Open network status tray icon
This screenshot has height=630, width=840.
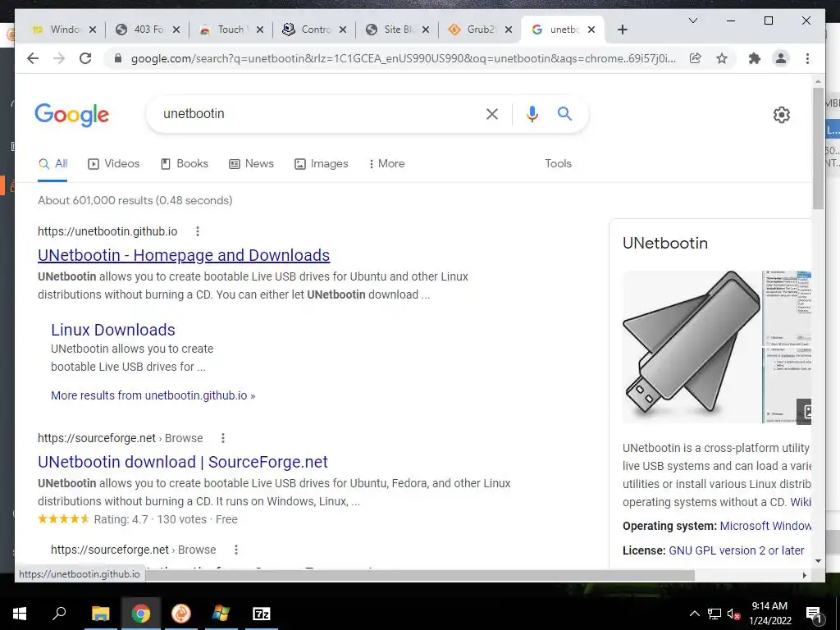coord(714,614)
